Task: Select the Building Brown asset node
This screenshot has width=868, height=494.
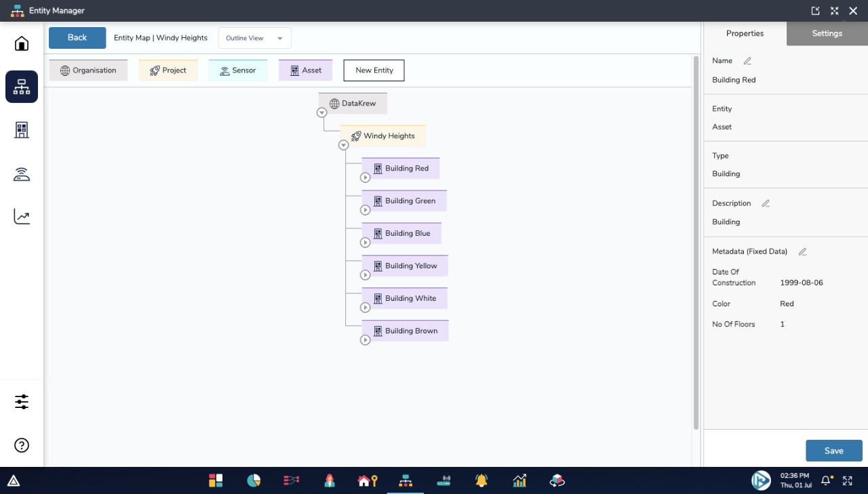Action: [406, 331]
